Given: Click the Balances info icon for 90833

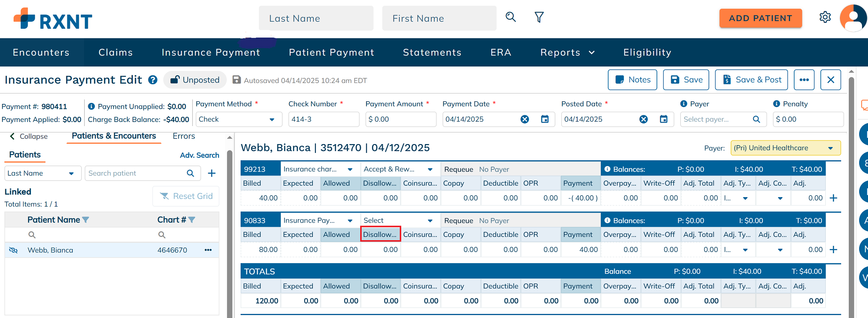Looking at the screenshot, I should point(607,220).
